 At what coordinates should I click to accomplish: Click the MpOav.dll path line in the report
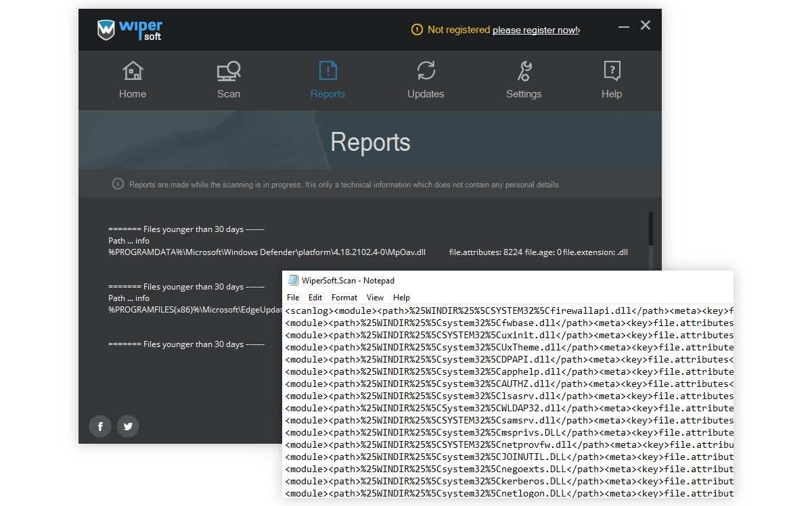tap(368, 252)
